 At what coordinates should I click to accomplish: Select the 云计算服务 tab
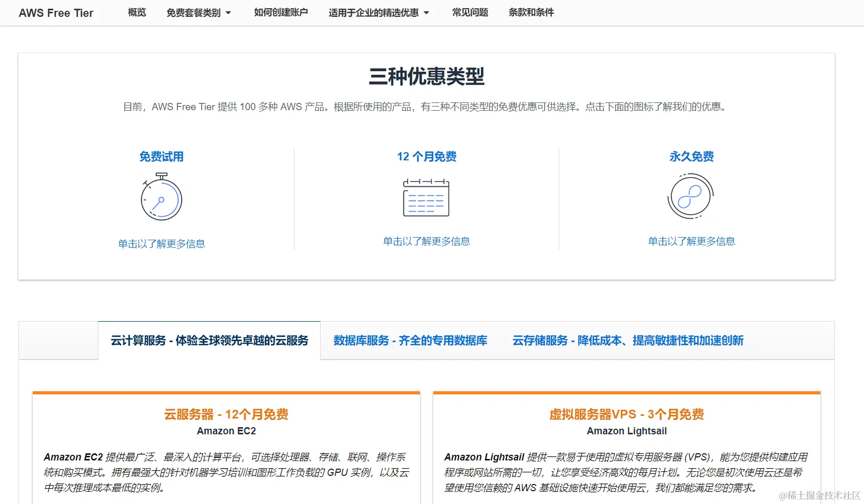pos(209,341)
